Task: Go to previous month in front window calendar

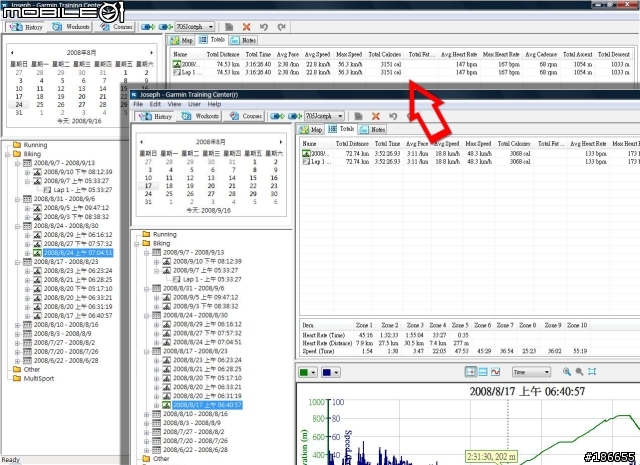Action: coord(141,142)
